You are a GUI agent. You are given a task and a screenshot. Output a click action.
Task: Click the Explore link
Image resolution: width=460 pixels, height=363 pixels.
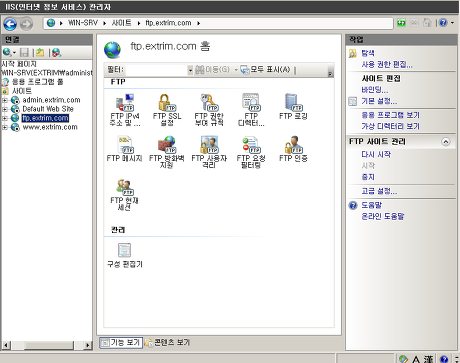(368, 53)
